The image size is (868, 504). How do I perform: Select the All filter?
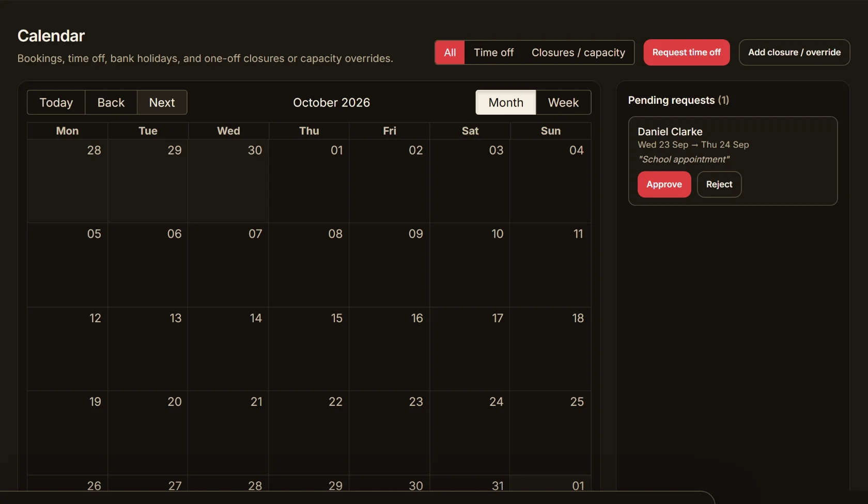pos(450,52)
